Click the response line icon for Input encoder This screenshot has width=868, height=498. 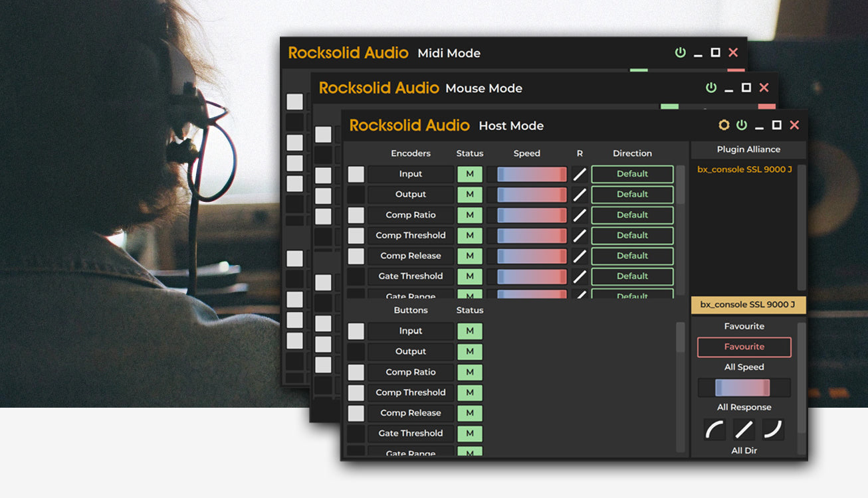(x=580, y=174)
